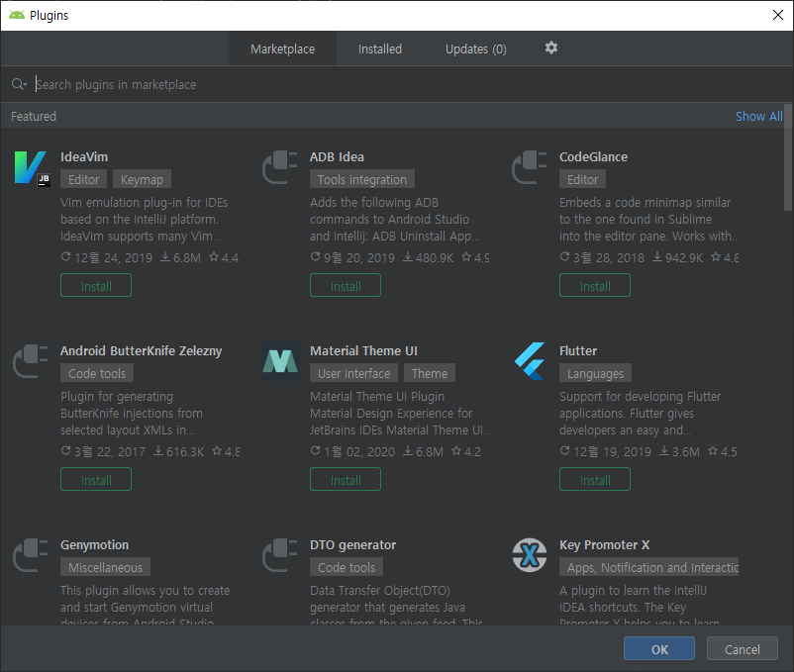Dismiss dialog with the Cancel button

[x=743, y=648]
